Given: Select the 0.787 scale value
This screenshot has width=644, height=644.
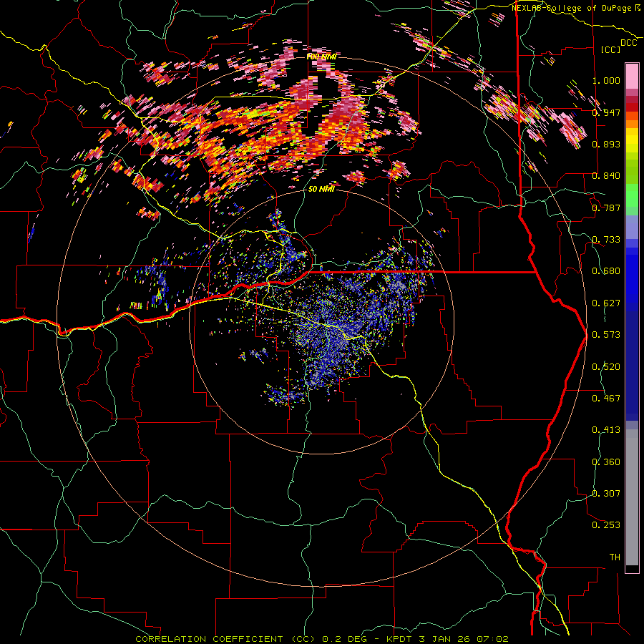Looking at the screenshot, I should click(606, 208).
